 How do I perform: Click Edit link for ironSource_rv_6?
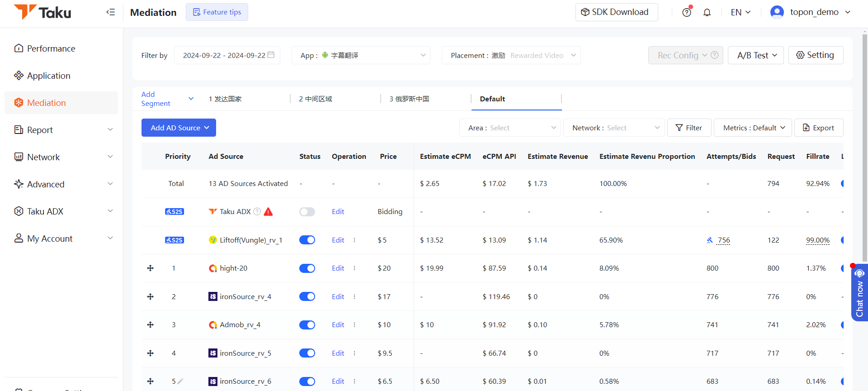pyautogui.click(x=338, y=381)
